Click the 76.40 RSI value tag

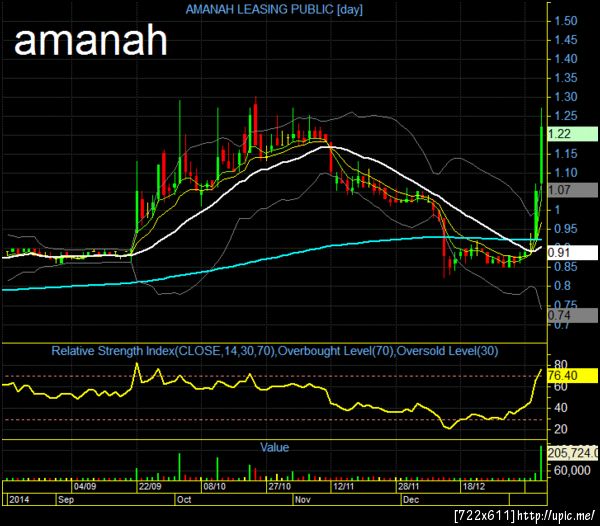[573, 375]
